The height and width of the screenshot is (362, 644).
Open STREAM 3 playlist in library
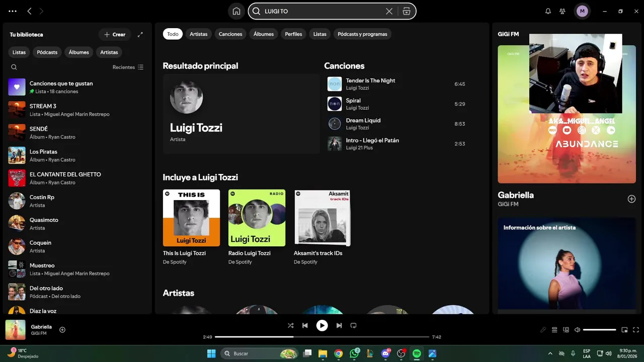point(77,110)
